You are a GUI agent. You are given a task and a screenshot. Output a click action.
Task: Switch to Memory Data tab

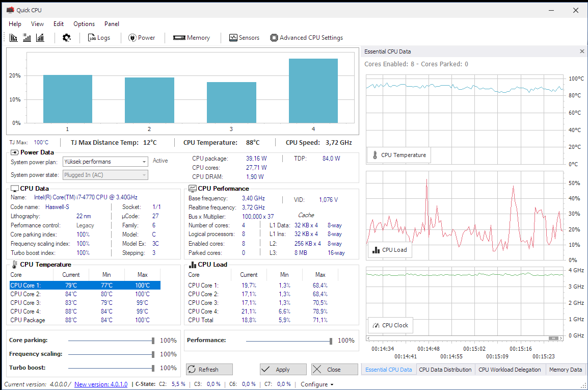click(x=566, y=370)
